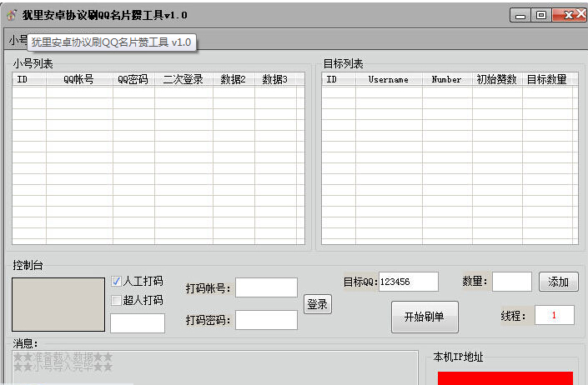Click the 消息 log text area
This screenshot has width=588, height=385.
(215, 367)
